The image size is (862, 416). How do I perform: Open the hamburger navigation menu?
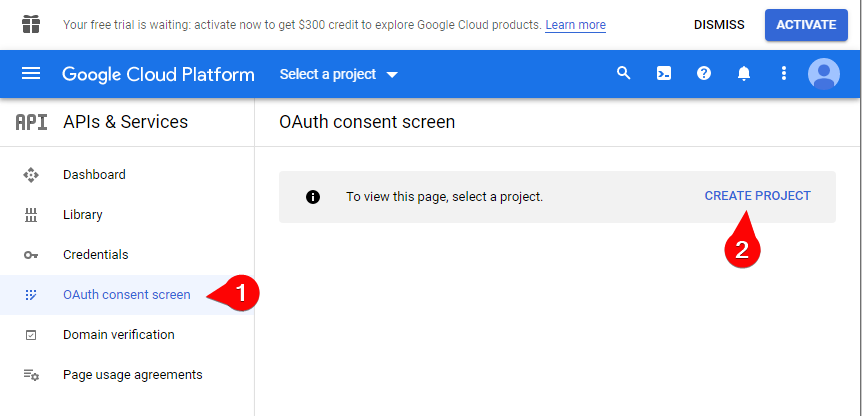[x=31, y=74]
